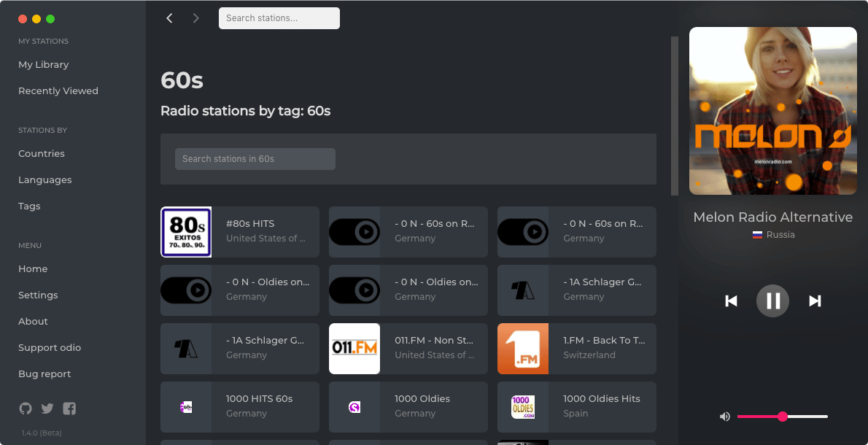This screenshot has width=868, height=445.
Task: Click the station list scrollbar
Action: pyautogui.click(x=674, y=116)
